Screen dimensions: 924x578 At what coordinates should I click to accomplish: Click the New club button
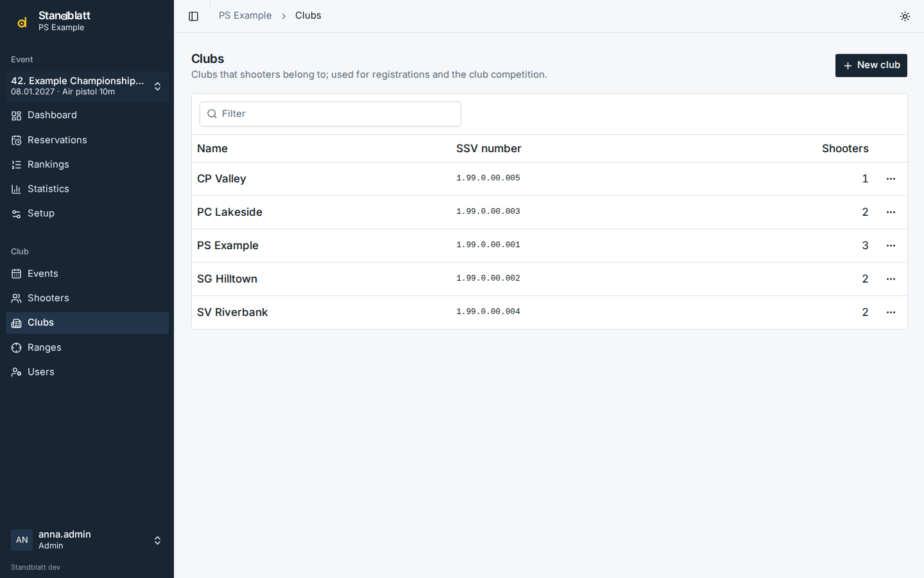(x=871, y=66)
